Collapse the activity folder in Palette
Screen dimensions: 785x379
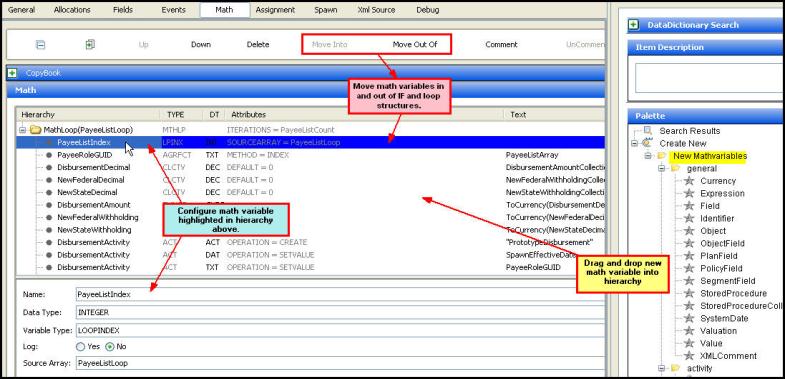point(662,368)
